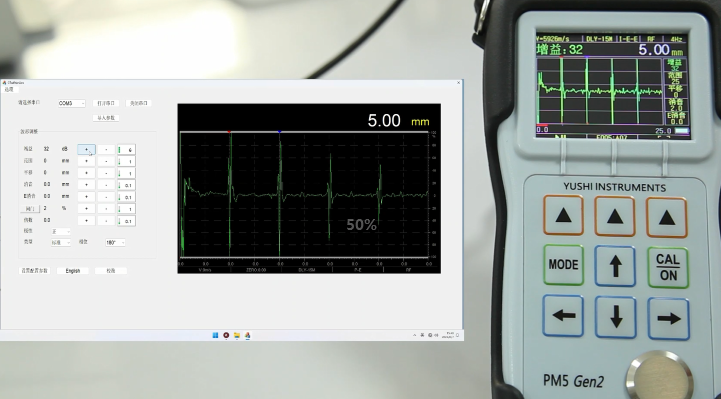The image size is (721, 399).
Task: Open the COM3 serial port dropdown
Action: pyautogui.click(x=72, y=103)
